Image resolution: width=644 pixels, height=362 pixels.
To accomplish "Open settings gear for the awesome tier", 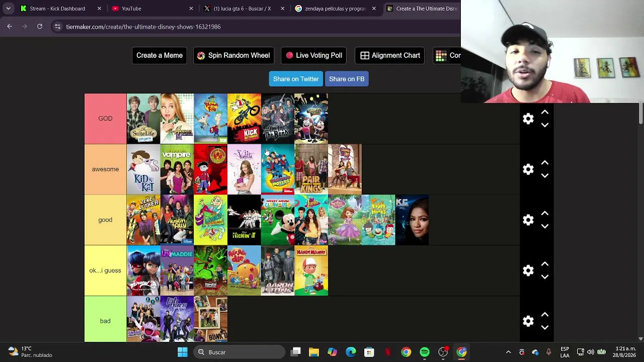I will click(x=528, y=169).
